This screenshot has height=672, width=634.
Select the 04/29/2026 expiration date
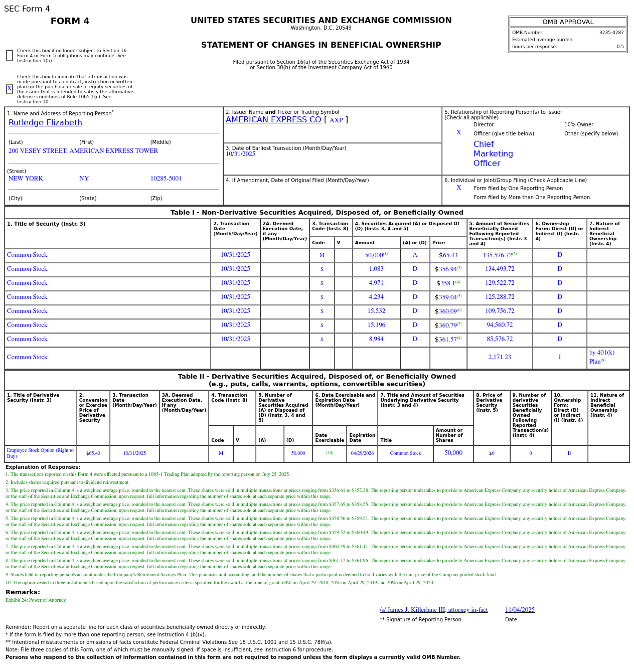click(362, 453)
